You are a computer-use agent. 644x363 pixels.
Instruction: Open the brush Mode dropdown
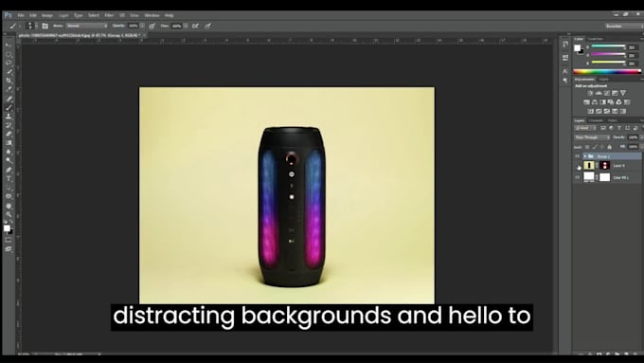pos(86,26)
